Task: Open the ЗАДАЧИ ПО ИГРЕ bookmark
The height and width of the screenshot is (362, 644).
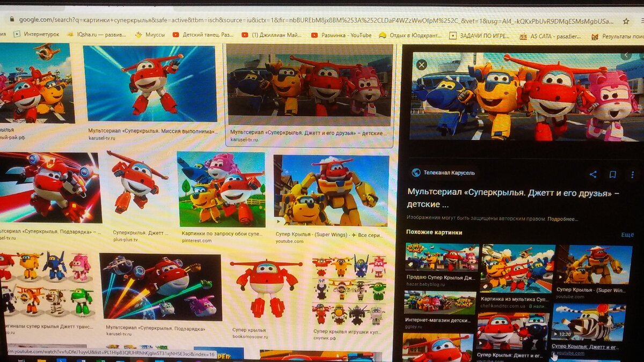Action: (x=480, y=36)
